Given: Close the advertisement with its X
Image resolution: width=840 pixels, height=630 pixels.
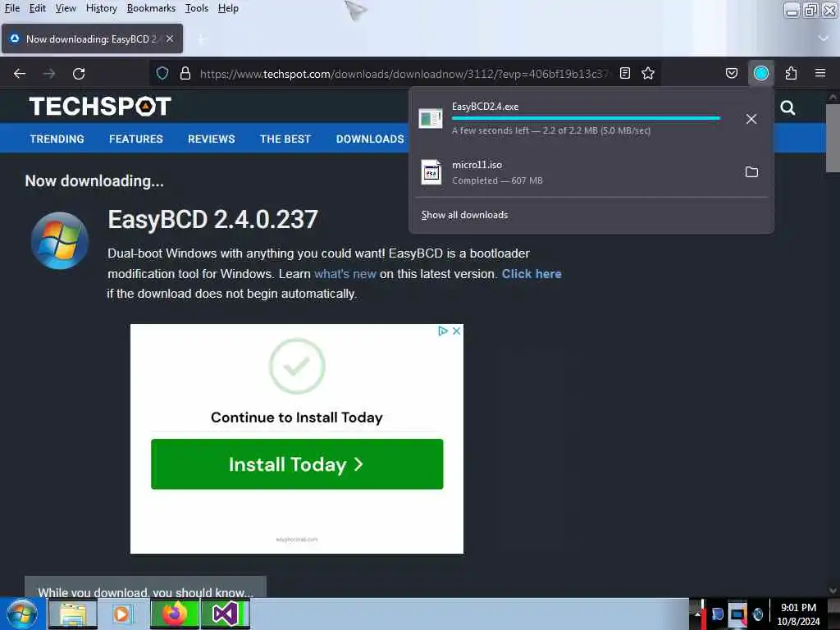Looking at the screenshot, I should point(456,331).
